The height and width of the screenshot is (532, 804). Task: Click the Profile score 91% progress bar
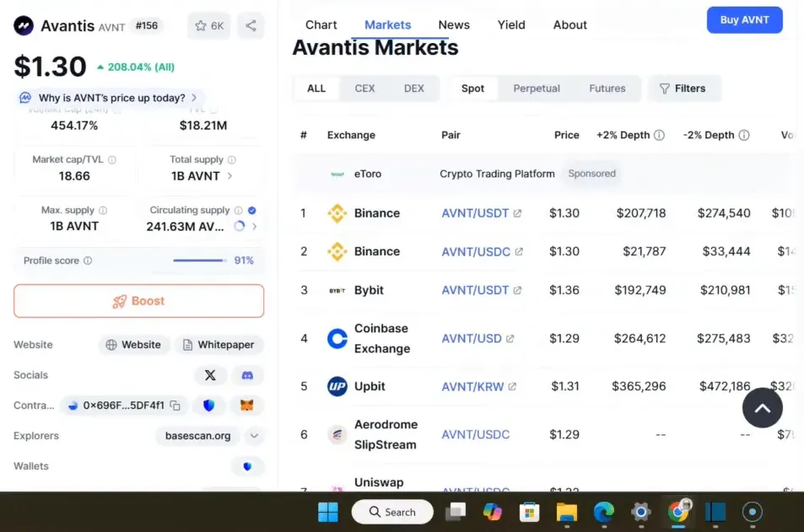199,261
